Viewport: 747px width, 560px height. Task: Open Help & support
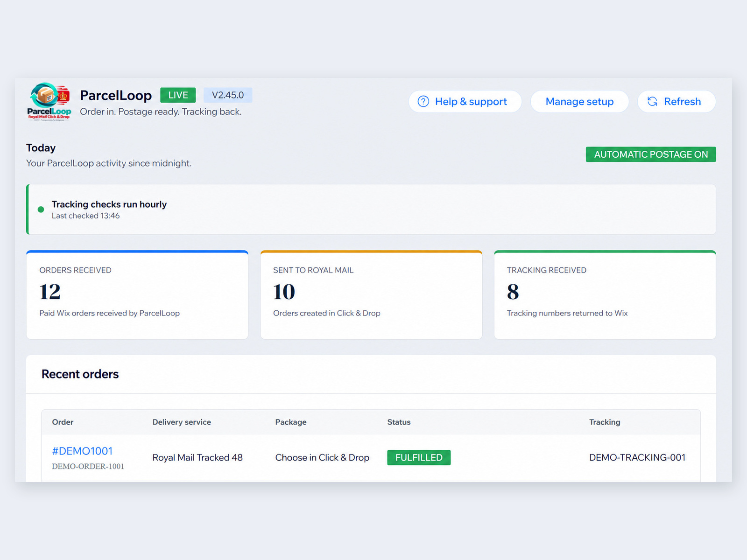click(x=465, y=101)
